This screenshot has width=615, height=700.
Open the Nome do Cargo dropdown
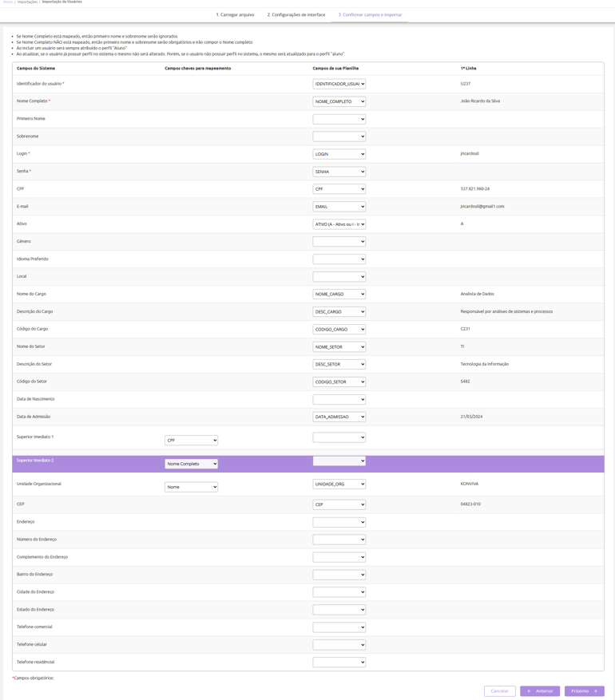tap(339, 295)
